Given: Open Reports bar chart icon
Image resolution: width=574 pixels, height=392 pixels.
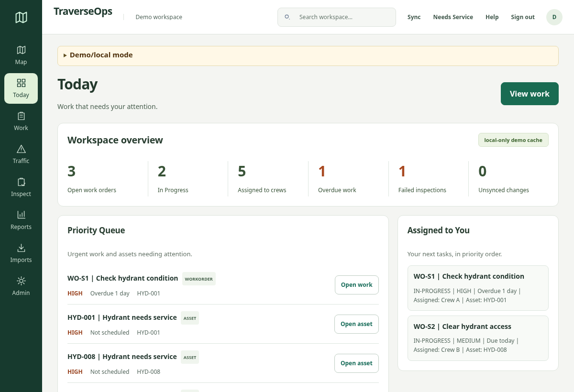Looking at the screenshot, I should (21, 215).
